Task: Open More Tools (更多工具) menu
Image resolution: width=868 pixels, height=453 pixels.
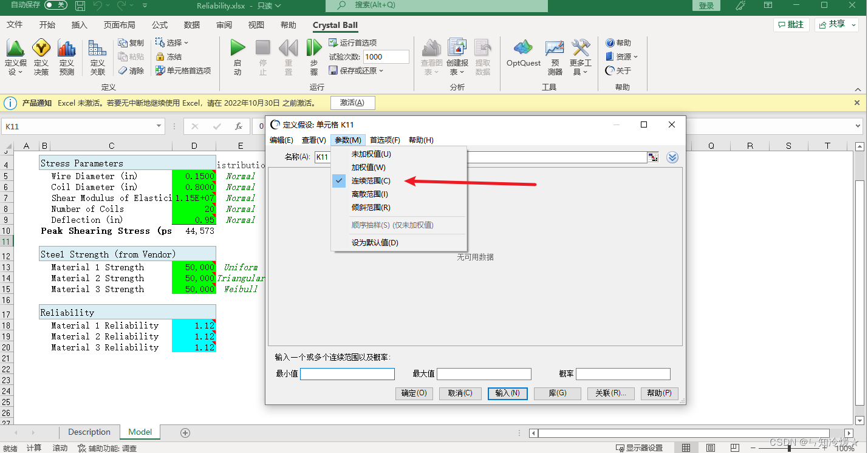Action: [581, 57]
